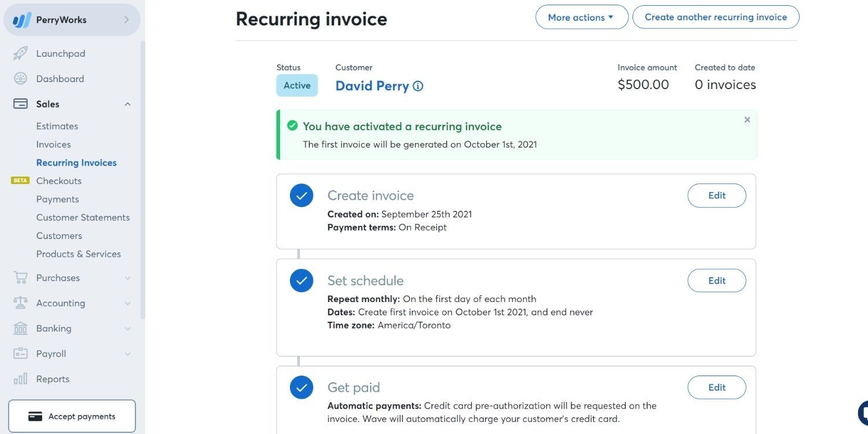Click the Purchases shopping cart icon
This screenshot has height=434, width=868.
20,277
